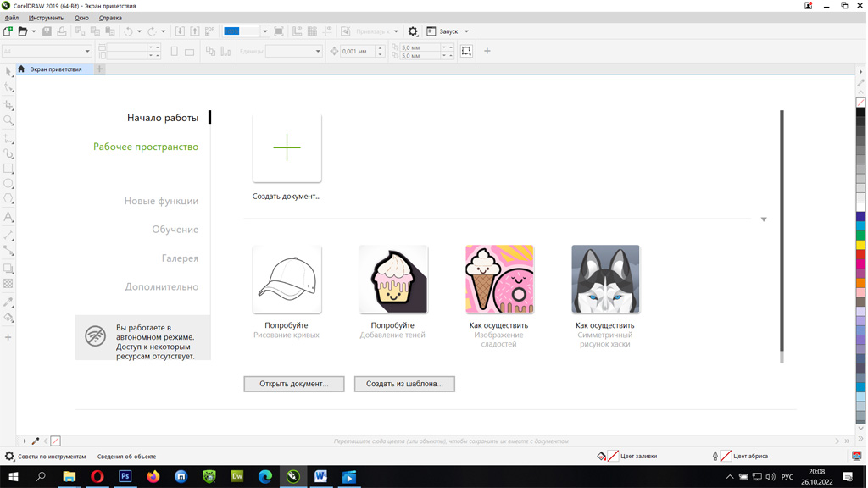Select the Zoom magnifier tool
This screenshot has width=868, height=488.
[8, 121]
